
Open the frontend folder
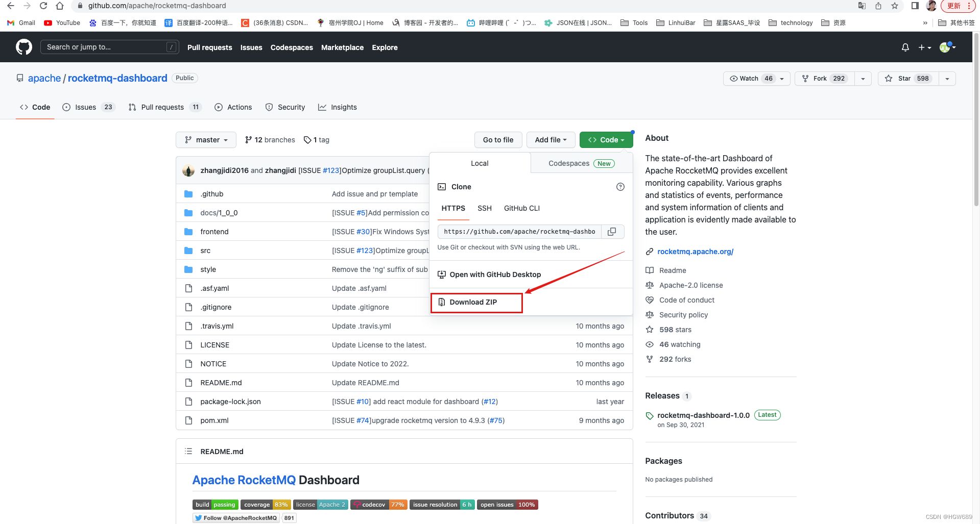click(214, 232)
